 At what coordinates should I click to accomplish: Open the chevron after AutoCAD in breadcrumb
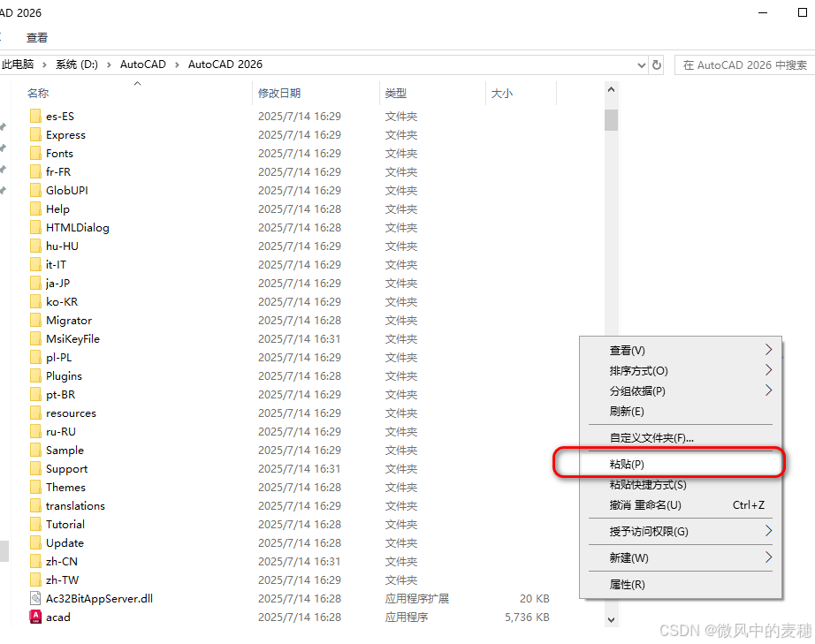178,64
